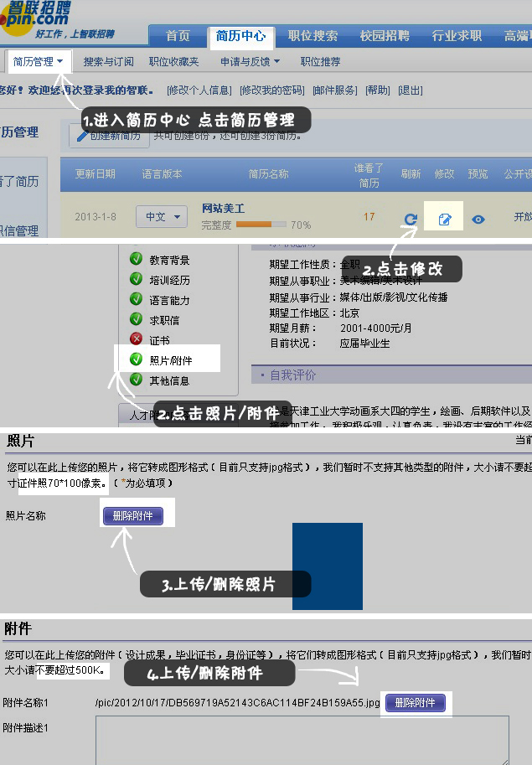
Task: Click the 简历名称 column header
Action: [x=269, y=173]
